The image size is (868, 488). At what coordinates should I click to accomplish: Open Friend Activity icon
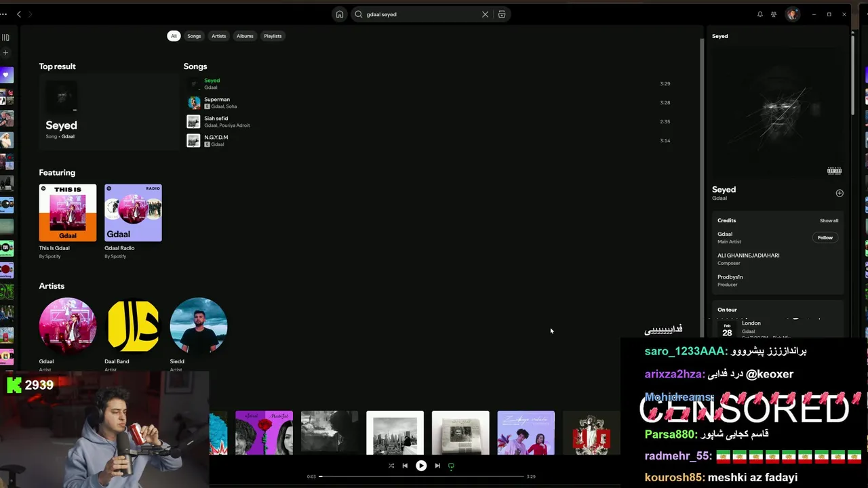click(774, 14)
